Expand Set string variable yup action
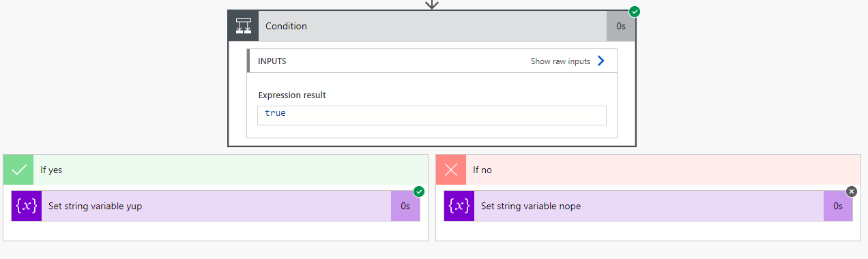The height and width of the screenshot is (259, 868). 216,206
